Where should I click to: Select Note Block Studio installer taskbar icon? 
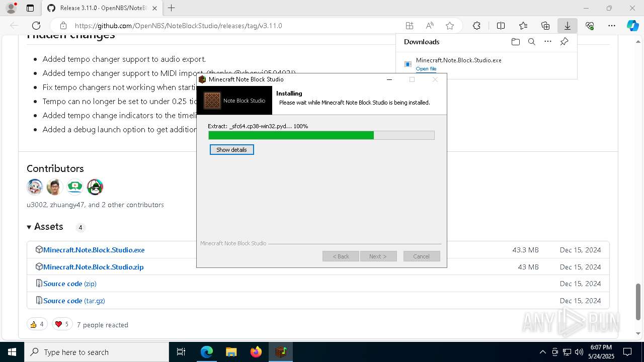(281, 352)
